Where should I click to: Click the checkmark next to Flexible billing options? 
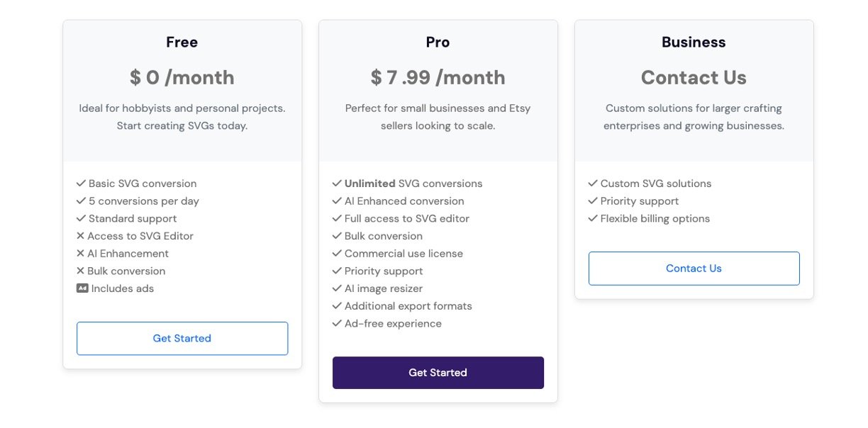pyautogui.click(x=593, y=219)
